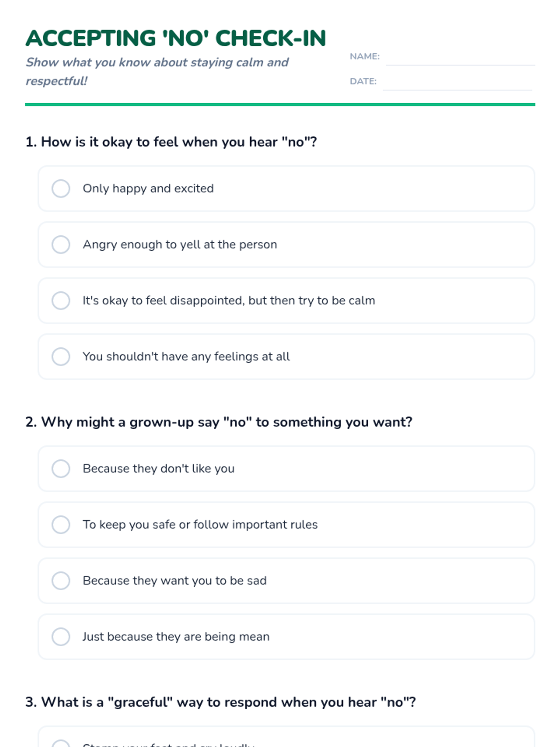Screen dimensions: 560x747
Task: Click question 1 heading about hearing no
Action: (x=171, y=142)
